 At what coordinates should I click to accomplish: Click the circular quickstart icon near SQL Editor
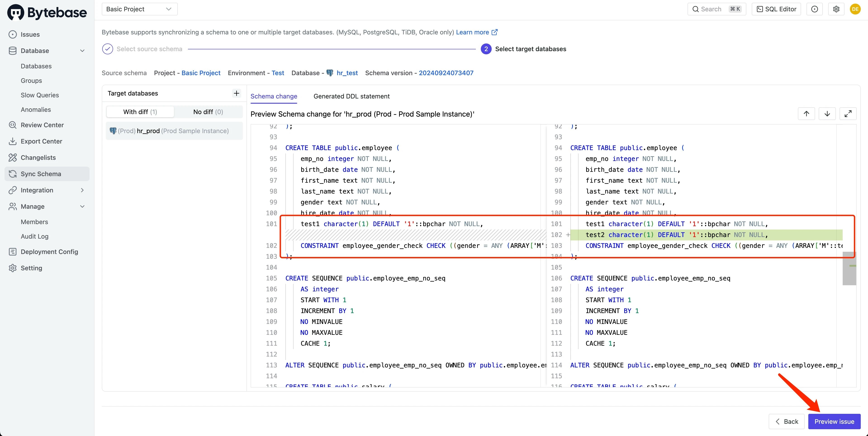coord(814,9)
